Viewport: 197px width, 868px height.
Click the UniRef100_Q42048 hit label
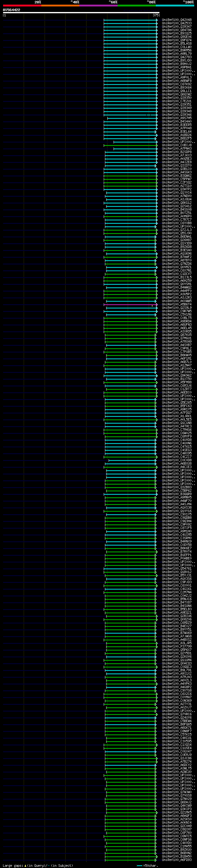177,20
